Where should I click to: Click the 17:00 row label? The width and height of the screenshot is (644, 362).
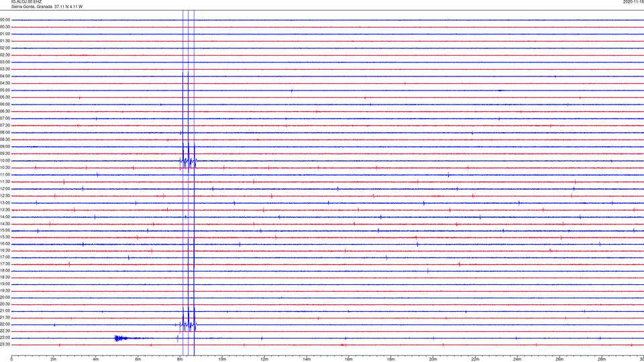5,257
